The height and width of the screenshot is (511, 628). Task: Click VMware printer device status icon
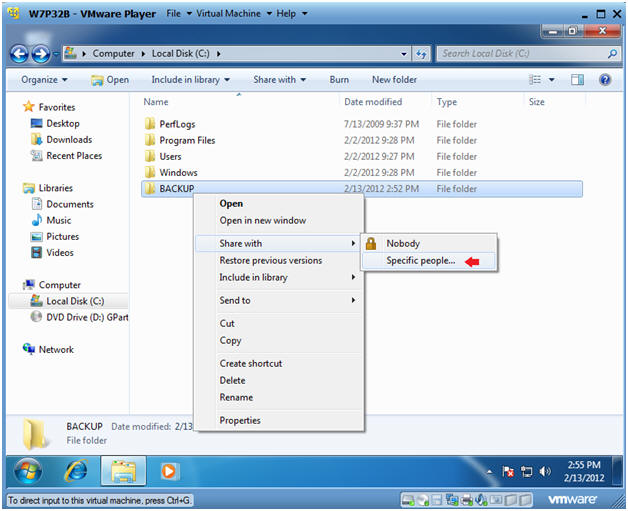coord(466,500)
